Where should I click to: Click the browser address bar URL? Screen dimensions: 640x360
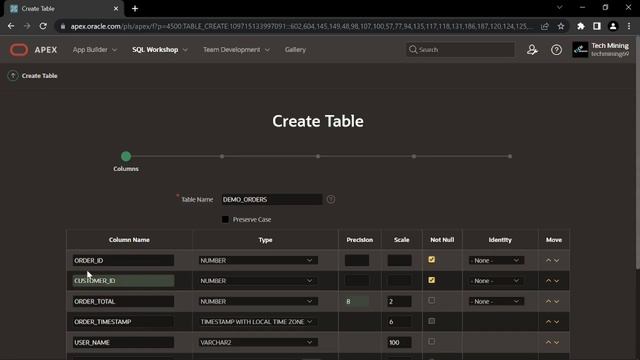coord(300,26)
